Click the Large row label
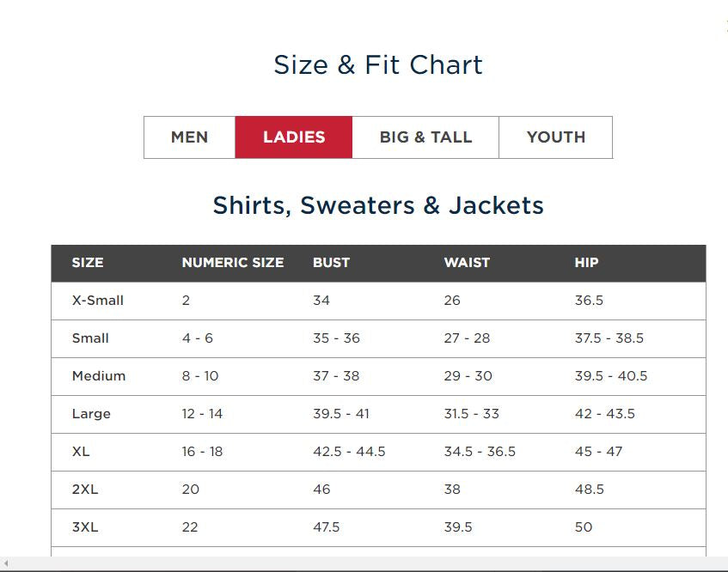This screenshot has height=572, width=728. coord(91,414)
